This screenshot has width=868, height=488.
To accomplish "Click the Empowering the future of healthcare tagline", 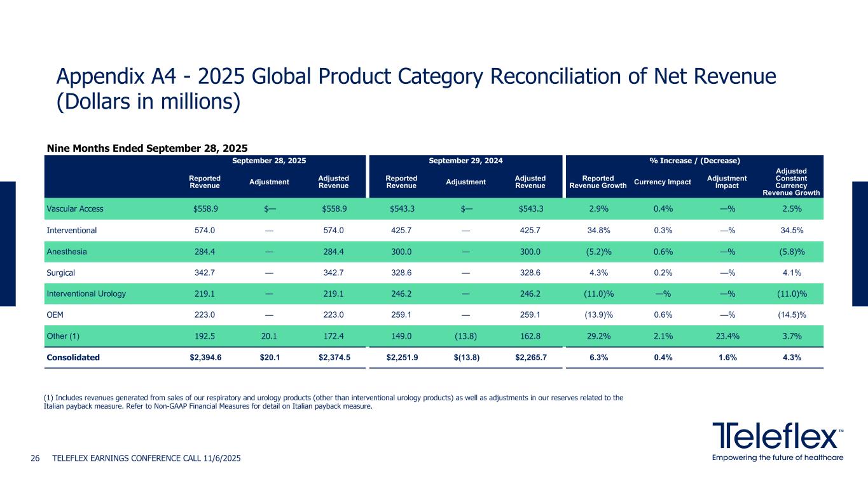I will coord(777,458).
